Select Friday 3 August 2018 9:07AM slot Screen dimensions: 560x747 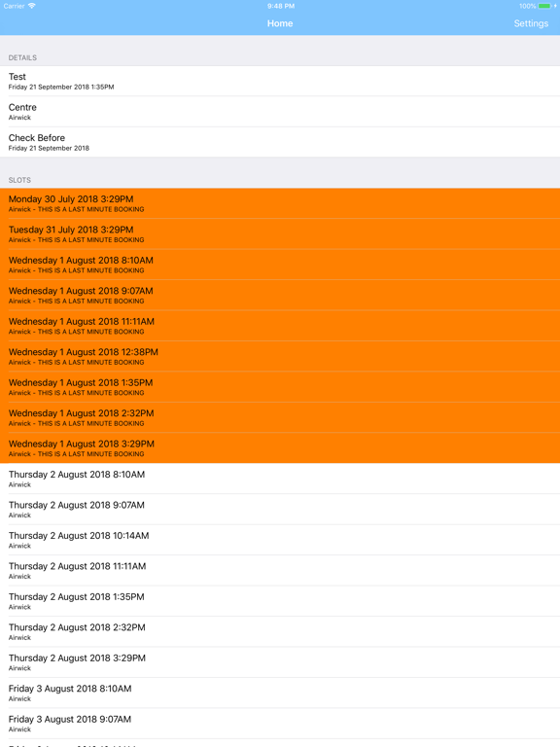[x=280, y=723]
